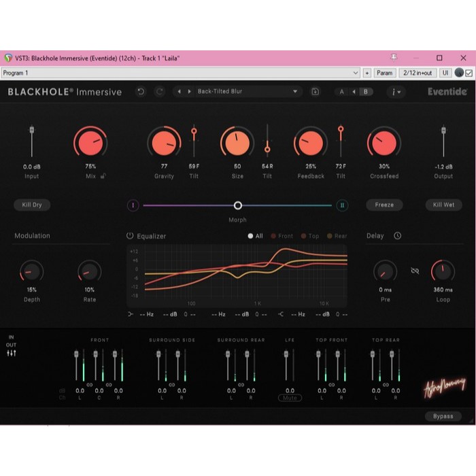The width and height of the screenshot is (476, 476).
Task: Click the Loop delay knob
Action: point(443,271)
